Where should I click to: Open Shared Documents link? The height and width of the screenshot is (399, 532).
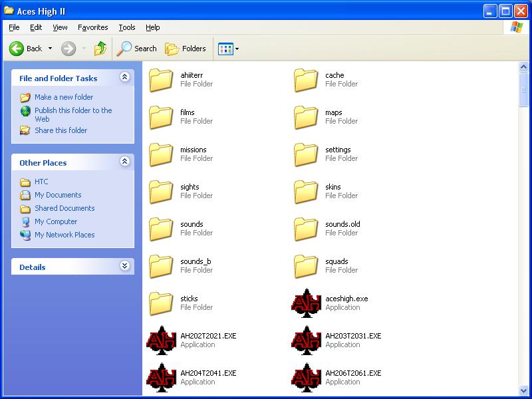[x=65, y=208]
